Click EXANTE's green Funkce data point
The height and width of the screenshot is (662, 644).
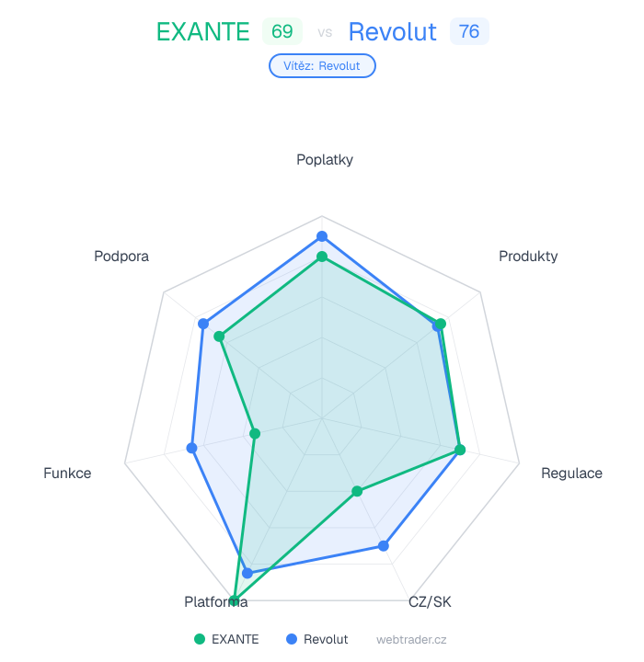255,433
